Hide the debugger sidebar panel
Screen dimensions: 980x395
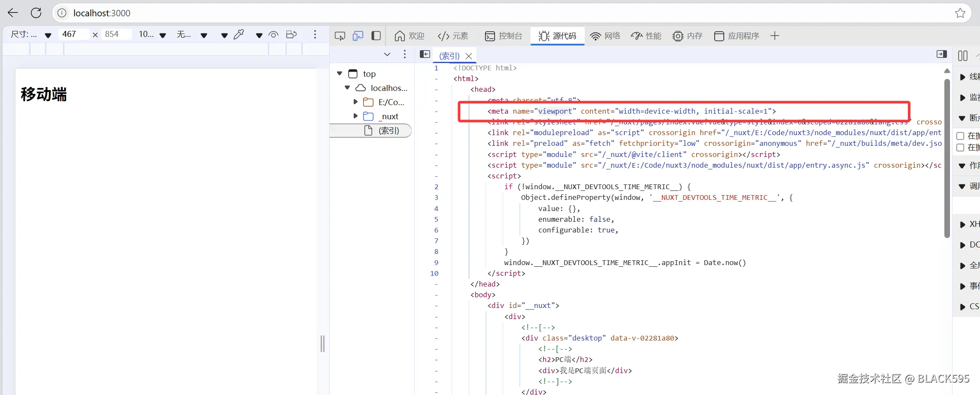point(942,54)
